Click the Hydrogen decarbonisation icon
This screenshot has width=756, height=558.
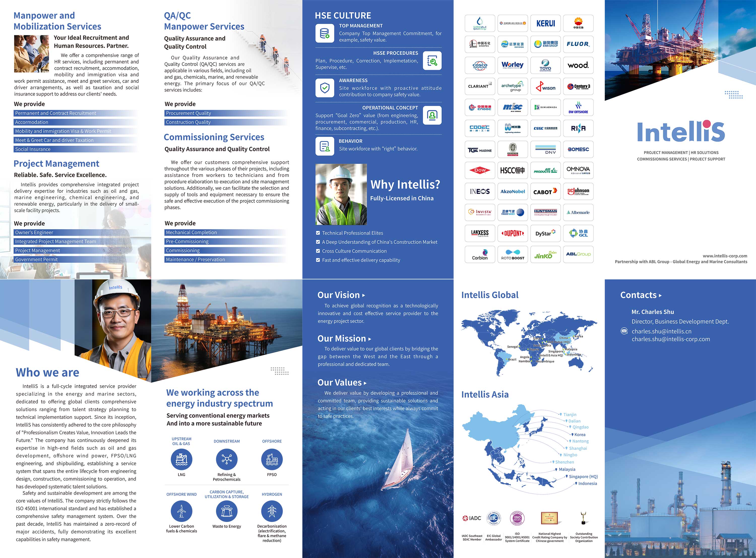click(x=272, y=511)
